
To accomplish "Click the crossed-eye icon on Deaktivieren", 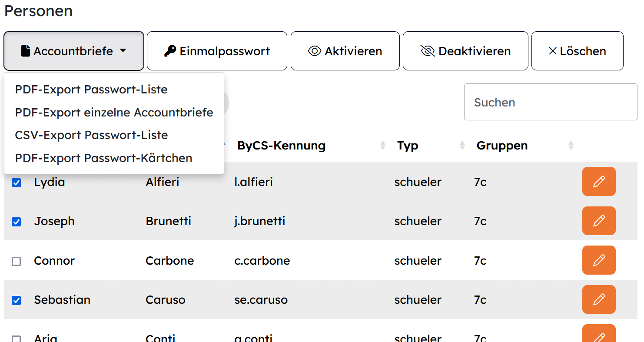I will click(428, 51).
